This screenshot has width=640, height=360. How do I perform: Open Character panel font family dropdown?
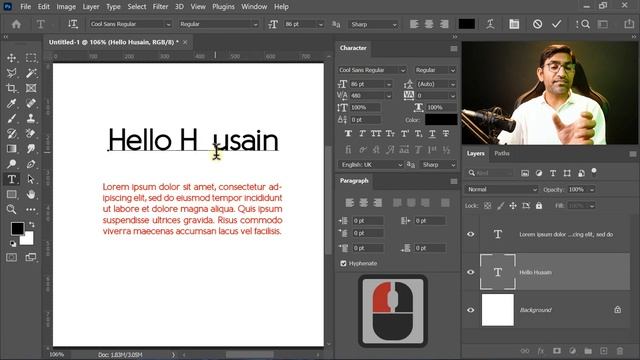coord(403,70)
